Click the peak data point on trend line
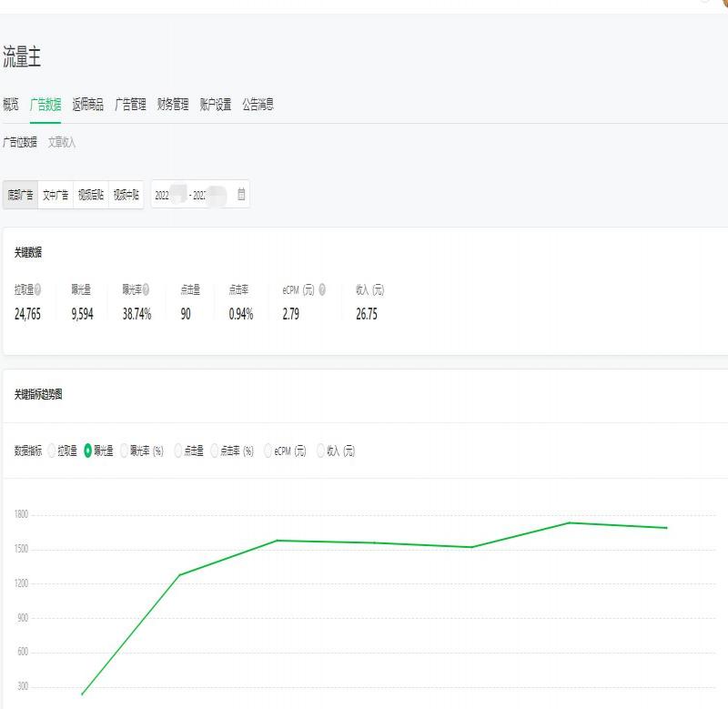The width and height of the screenshot is (728, 709). point(570,523)
